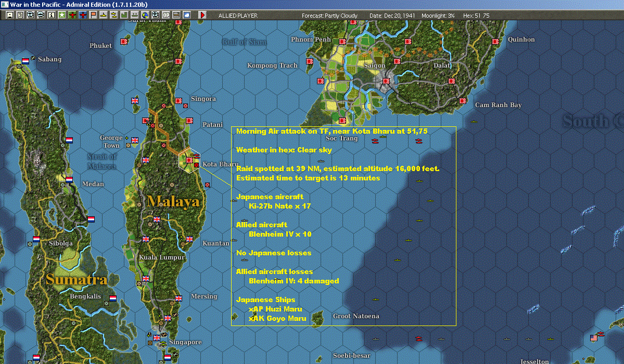The width and height of the screenshot is (624, 364).
Task: Show naval air units (red plane on blue)
Action: (83, 15)
